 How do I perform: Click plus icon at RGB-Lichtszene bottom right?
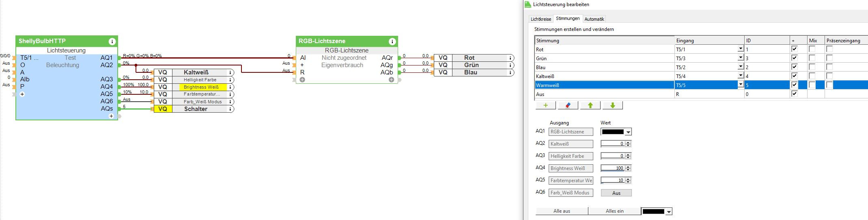tap(391, 80)
